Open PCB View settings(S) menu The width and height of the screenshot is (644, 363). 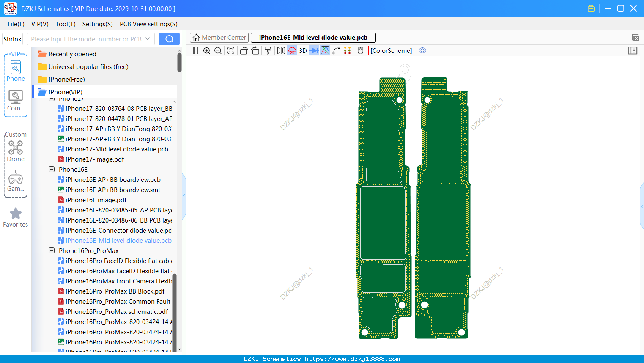click(148, 24)
